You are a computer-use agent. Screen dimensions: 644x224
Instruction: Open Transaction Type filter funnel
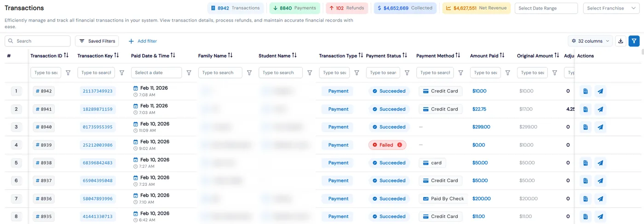pos(356,73)
